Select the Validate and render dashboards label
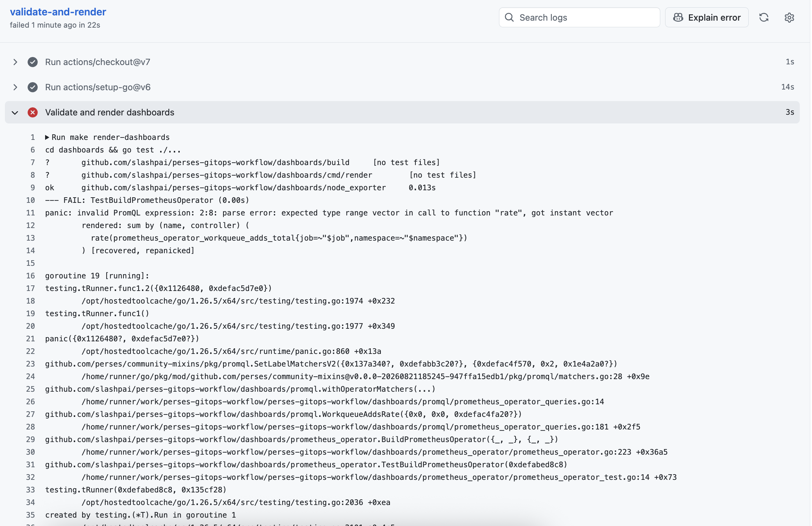The height and width of the screenshot is (526, 812). tap(110, 112)
